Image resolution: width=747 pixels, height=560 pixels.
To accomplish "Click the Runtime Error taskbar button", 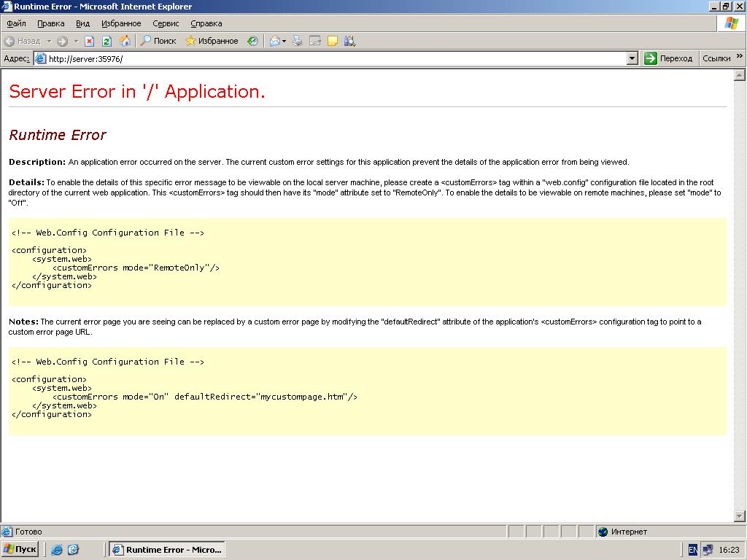I will click(x=167, y=550).
